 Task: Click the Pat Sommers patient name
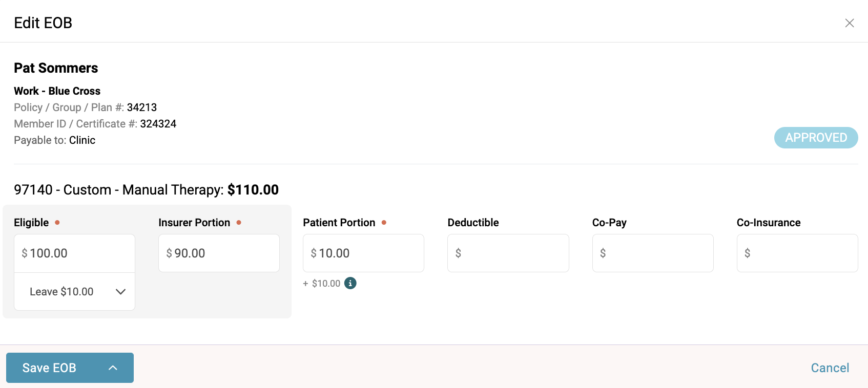(56, 68)
